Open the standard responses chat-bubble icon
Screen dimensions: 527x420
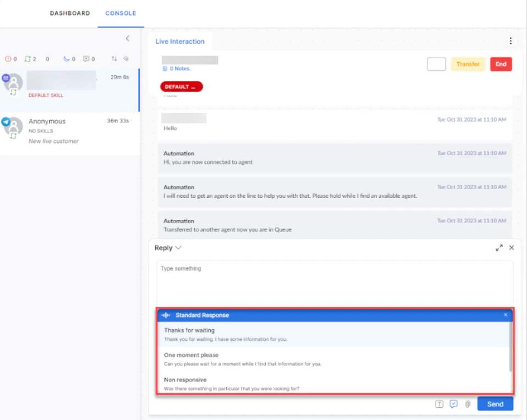point(453,404)
